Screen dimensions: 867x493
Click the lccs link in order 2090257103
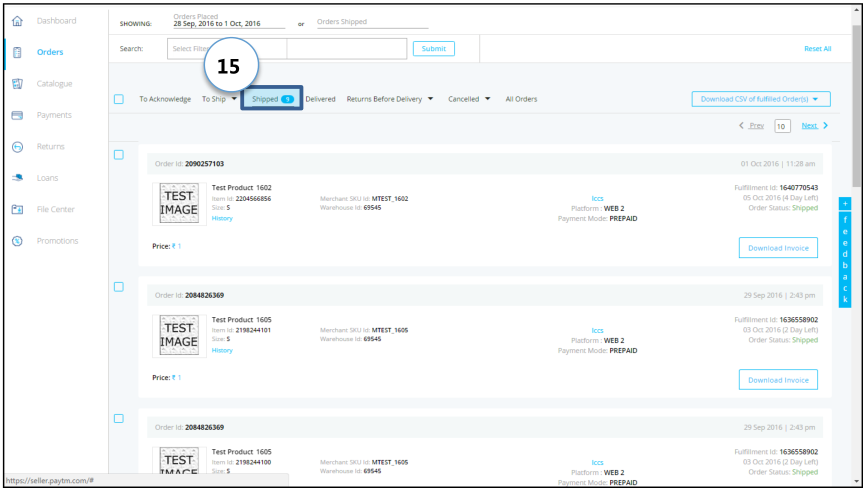coord(598,199)
